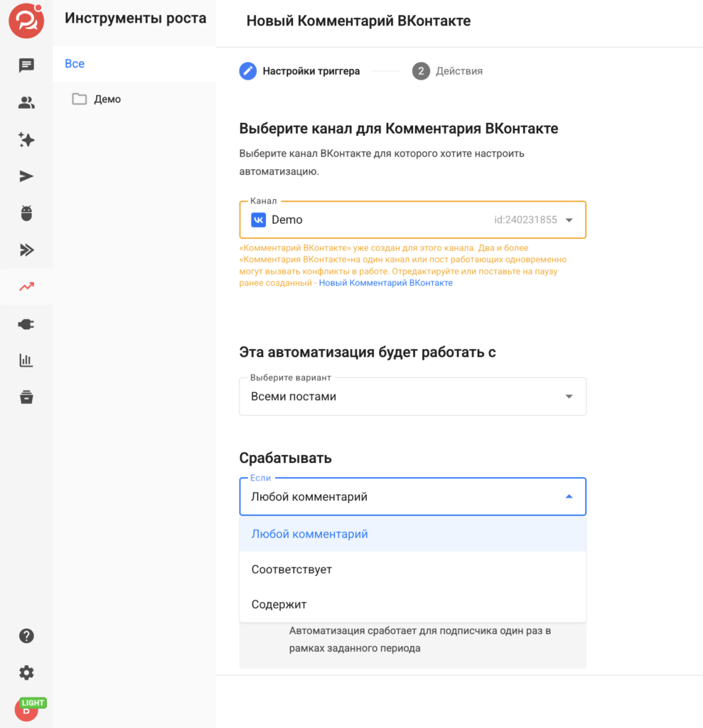This screenshot has height=728, width=703.
Task: Select the Содержит option
Action: (412, 604)
